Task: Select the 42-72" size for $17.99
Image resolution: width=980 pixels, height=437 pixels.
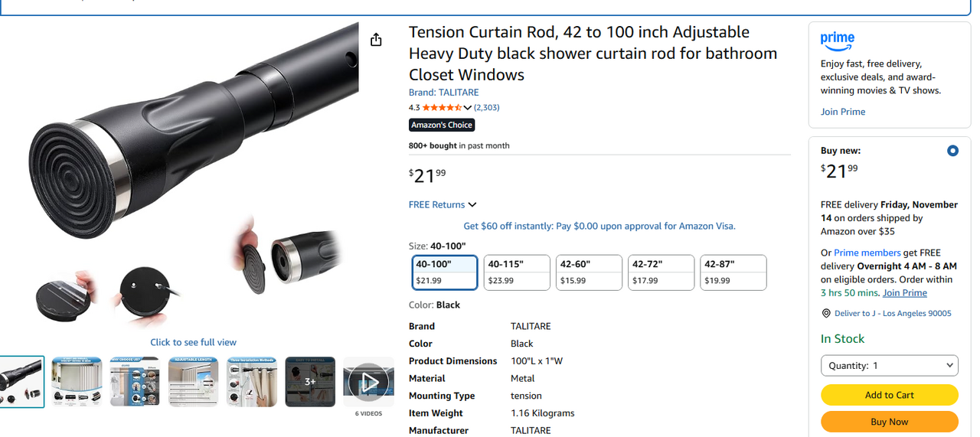Action: [x=661, y=272]
